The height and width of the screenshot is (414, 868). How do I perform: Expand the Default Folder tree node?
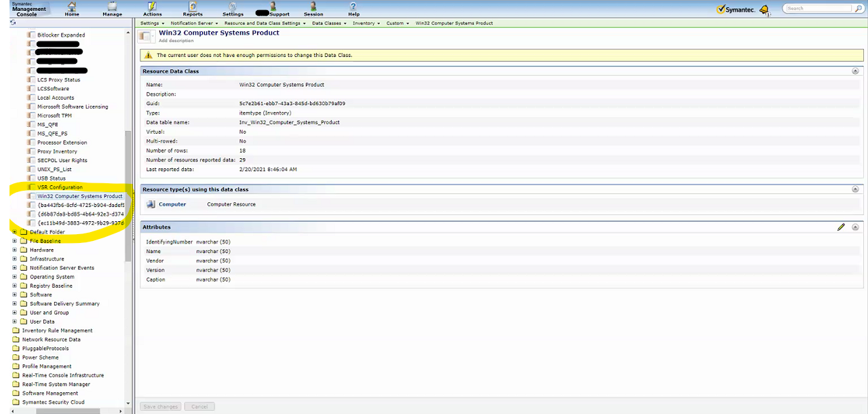[x=14, y=232]
